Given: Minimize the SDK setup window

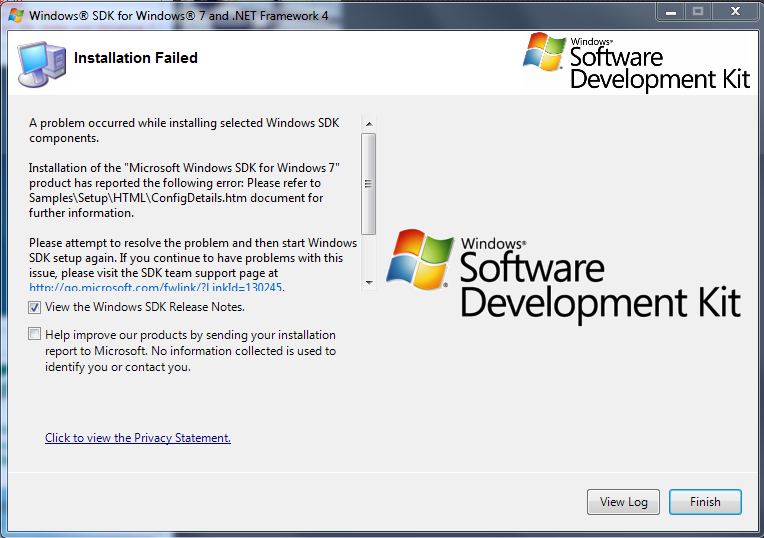Looking at the screenshot, I should coord(671,12).
